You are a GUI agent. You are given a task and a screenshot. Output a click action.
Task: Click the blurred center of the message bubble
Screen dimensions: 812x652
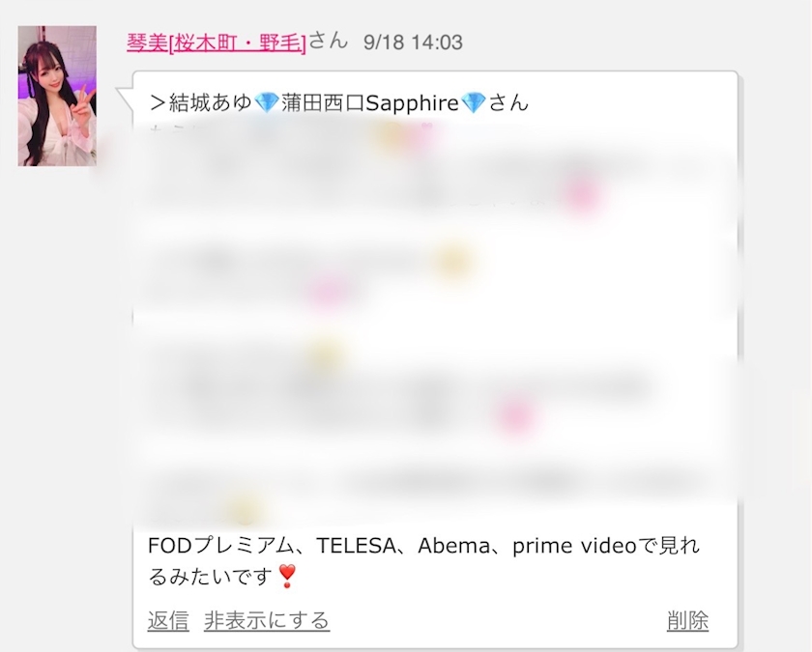click(435, 321)
